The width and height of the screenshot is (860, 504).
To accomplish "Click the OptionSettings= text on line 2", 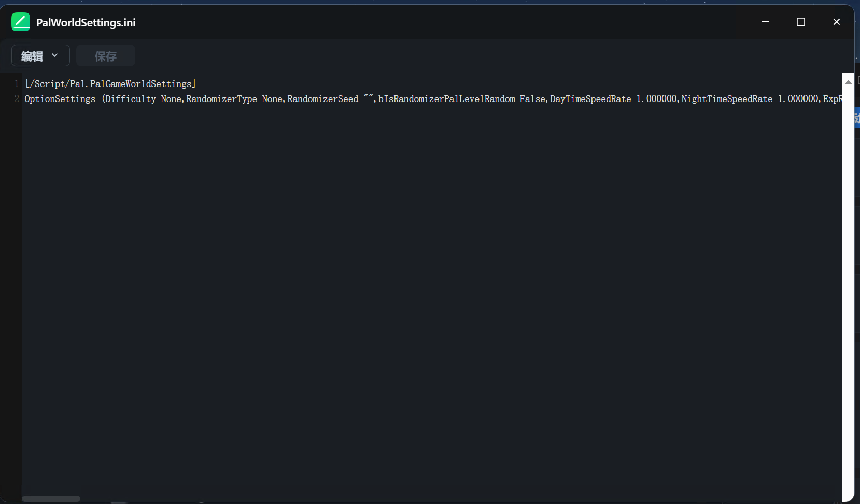I will pyautogui.click(x=63, y=98).
